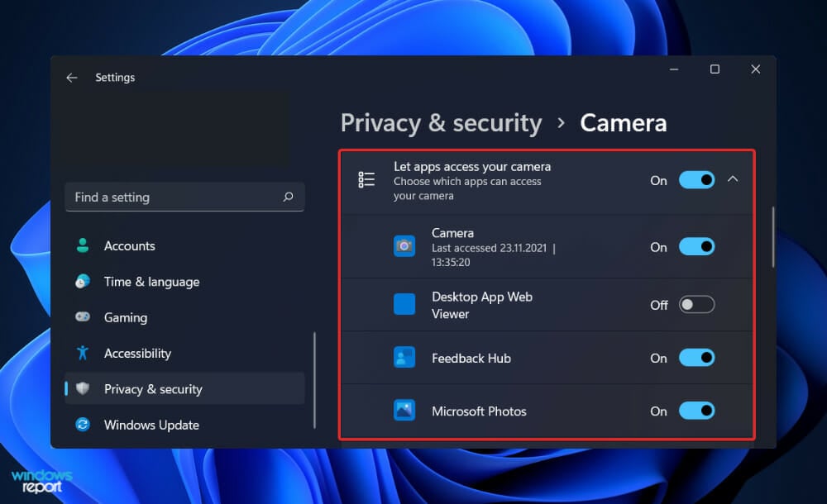Click the Time & language globe icon

point(83,282)
